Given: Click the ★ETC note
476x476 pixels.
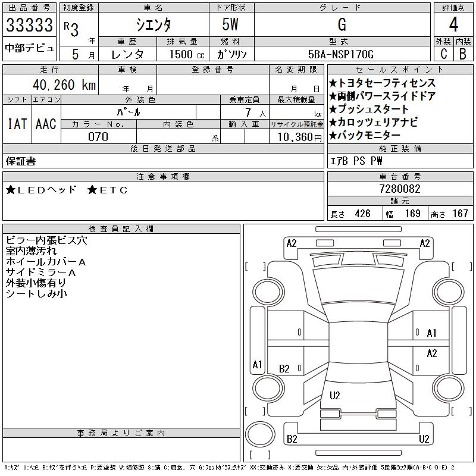Looking at the screenshot, I should pos(107,190).
